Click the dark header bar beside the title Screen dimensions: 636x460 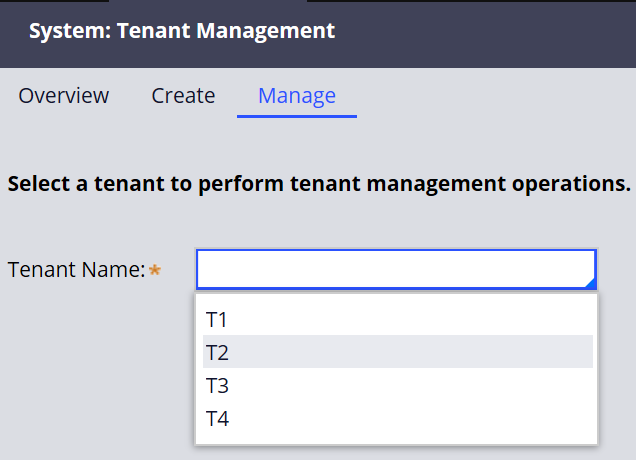(483, 32)
